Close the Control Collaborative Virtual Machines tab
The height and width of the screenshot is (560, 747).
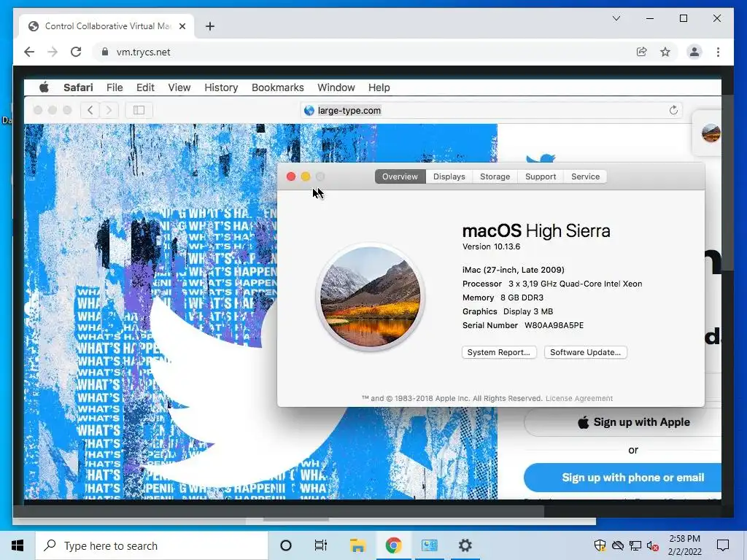[x=182, y=26]
